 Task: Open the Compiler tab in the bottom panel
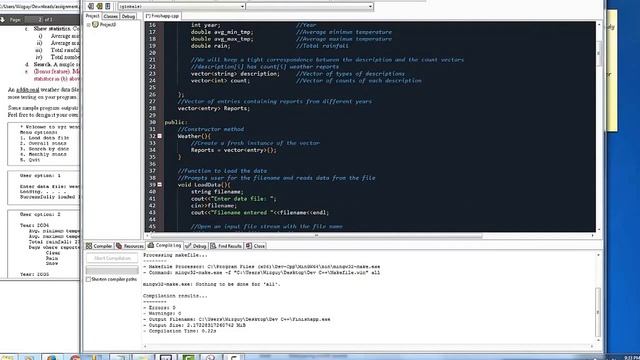(x=99, y=246)
